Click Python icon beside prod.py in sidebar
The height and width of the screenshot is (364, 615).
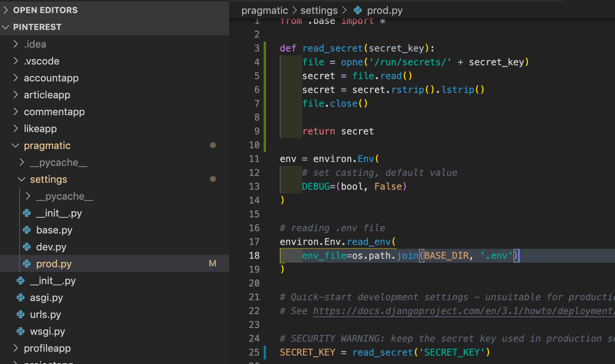click(27, 264)
